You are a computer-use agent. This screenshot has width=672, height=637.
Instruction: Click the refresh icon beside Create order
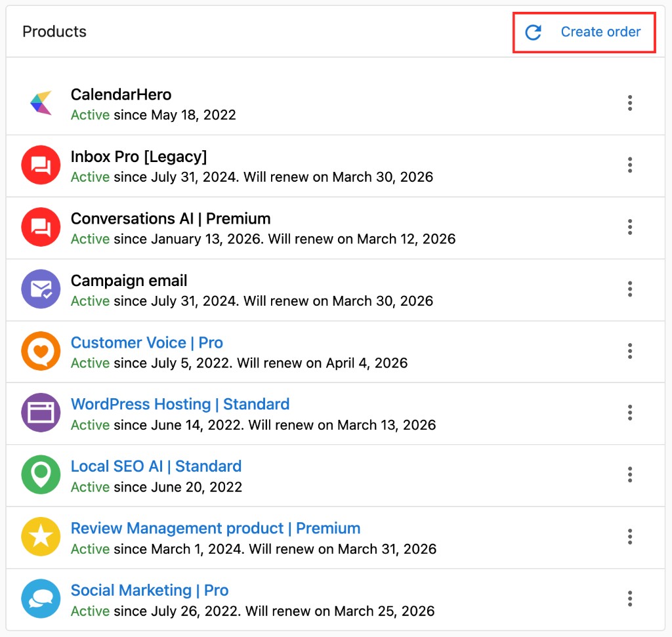(x=533, y=32)
